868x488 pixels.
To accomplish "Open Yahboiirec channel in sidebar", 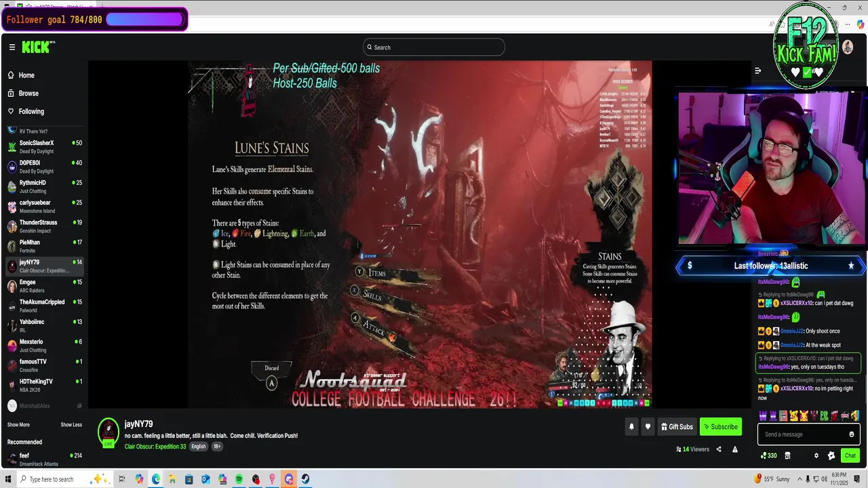I will coord(44,325).
